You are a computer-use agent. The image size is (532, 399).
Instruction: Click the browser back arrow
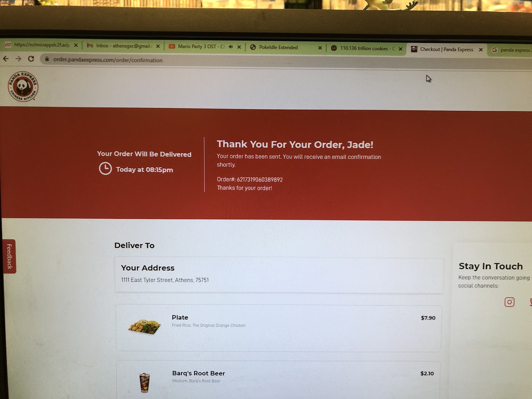(6, 59)
